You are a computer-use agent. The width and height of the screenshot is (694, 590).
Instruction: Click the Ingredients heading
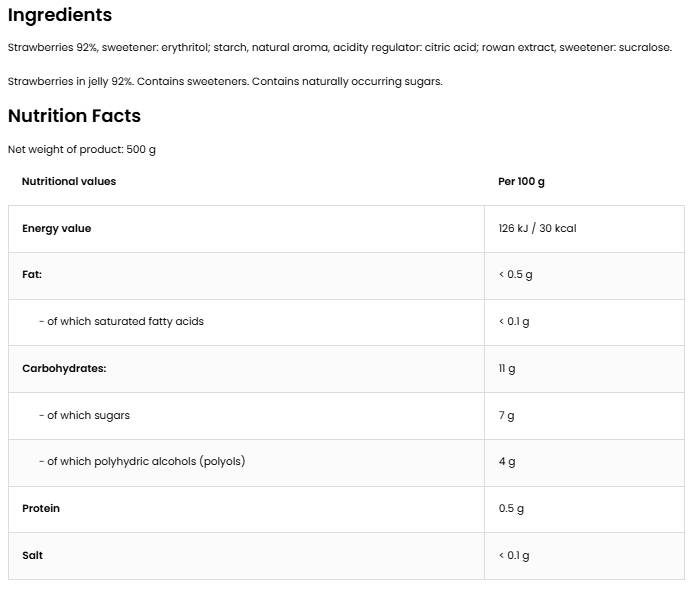click(x=60, y=15)
